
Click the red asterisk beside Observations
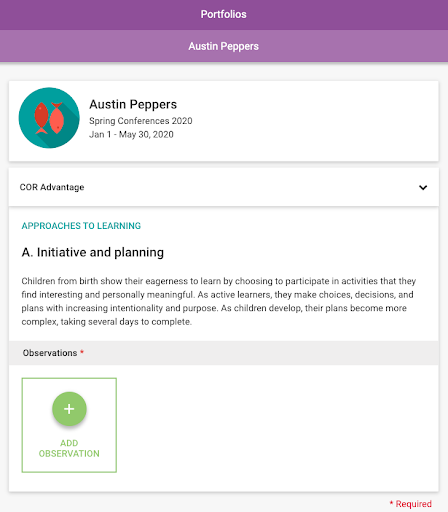pyautogui.click(x=82, y=352)
